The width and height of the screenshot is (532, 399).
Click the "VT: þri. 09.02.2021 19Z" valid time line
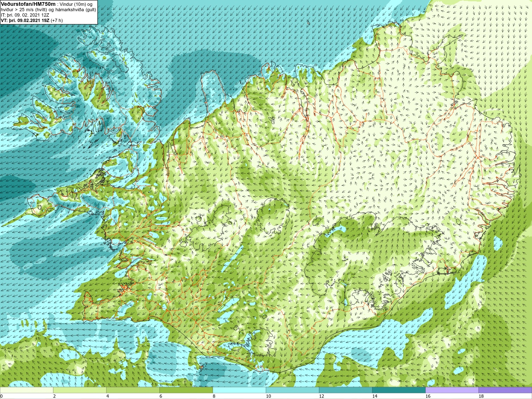(x=25, y=20)
